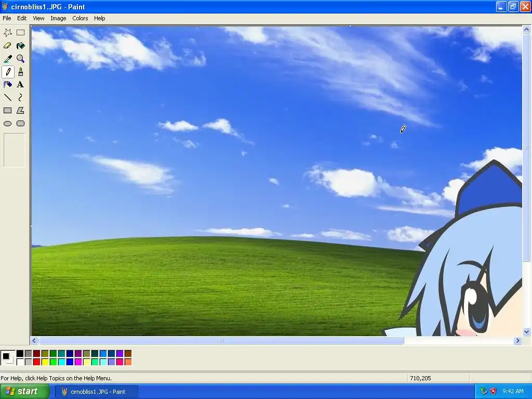Click the vertical scrollbar up arrow

(x=527, y=30)
